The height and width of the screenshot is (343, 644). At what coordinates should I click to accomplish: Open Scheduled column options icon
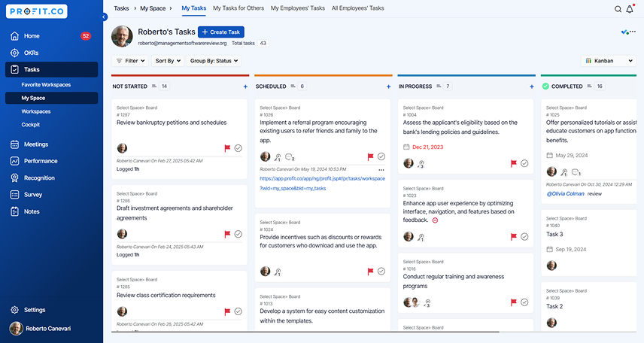point(293,87)
